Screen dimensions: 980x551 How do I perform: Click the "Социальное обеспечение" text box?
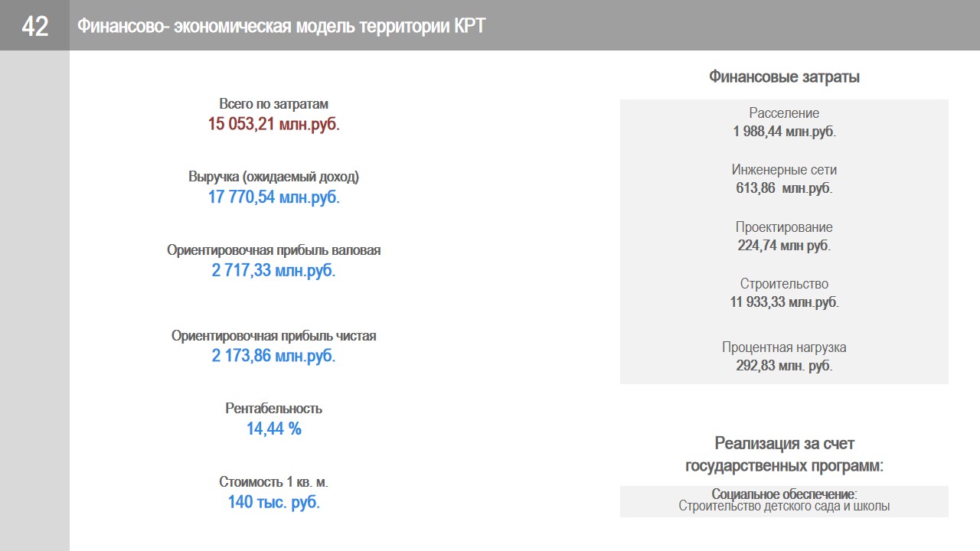[784, 500]
